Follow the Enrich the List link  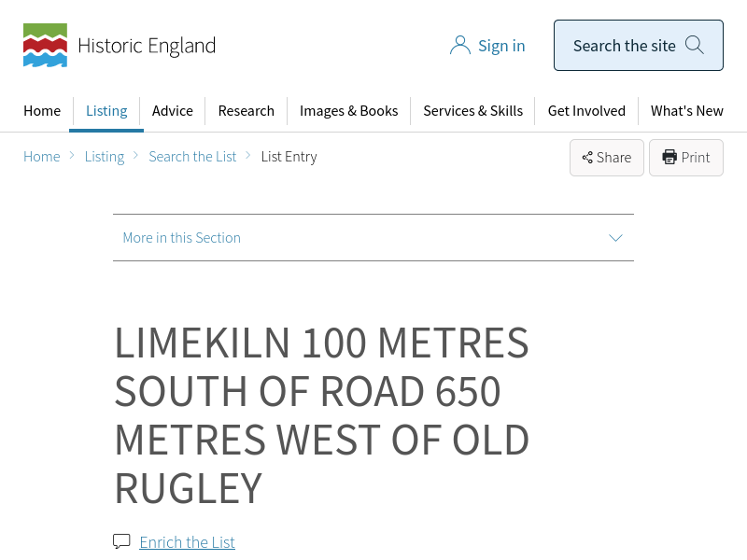tap(187, 542)
